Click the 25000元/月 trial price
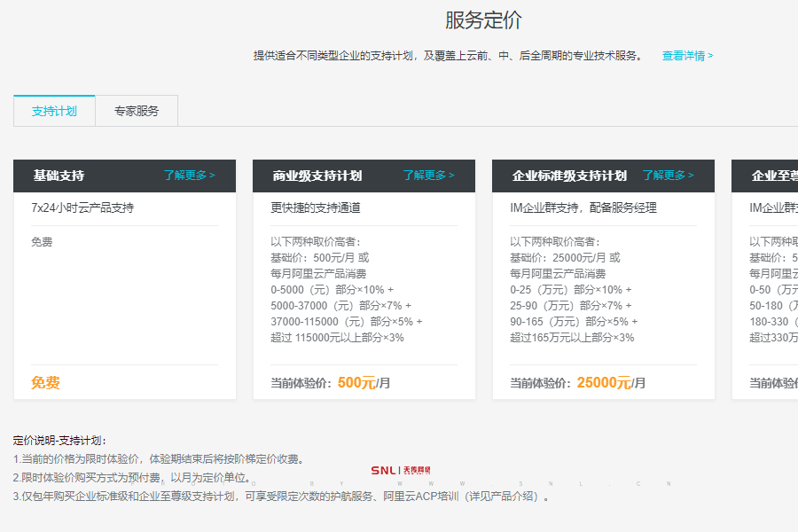 (611, 383)
